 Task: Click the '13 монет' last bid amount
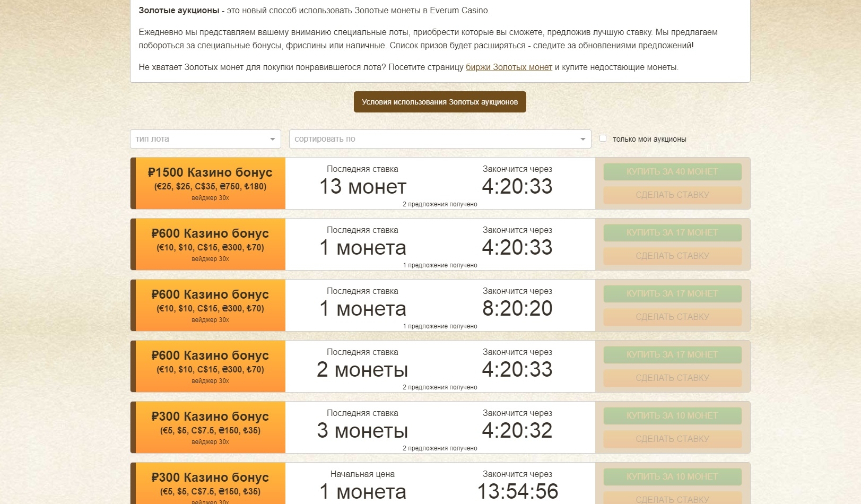(x=362, y=187)
